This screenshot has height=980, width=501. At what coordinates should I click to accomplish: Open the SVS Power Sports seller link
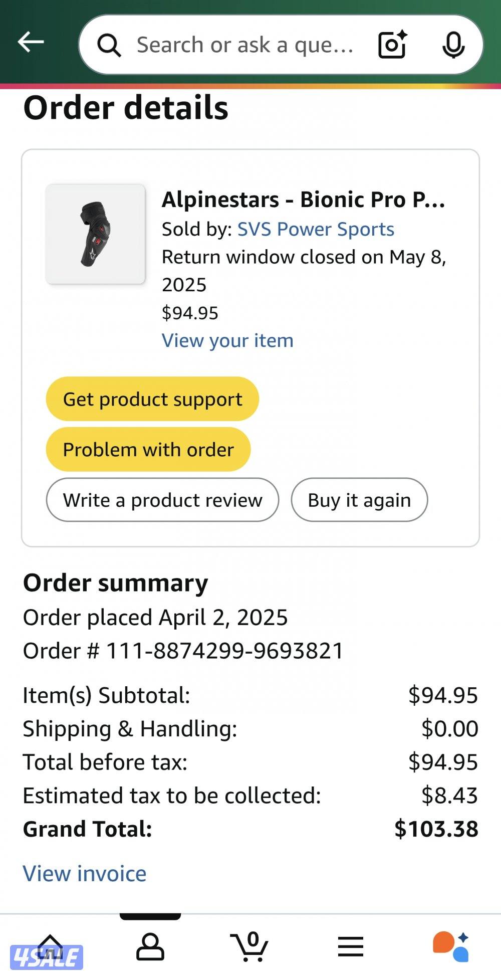click(x=316, y=229)
